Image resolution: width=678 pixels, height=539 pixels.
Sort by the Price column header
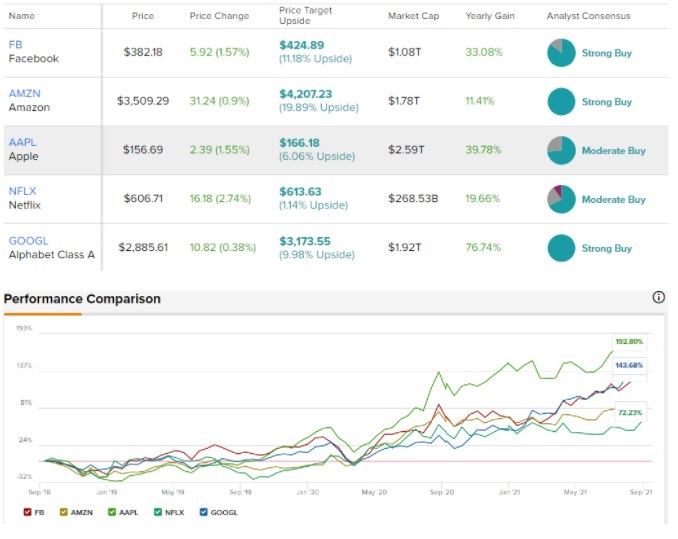click(143, 16)
